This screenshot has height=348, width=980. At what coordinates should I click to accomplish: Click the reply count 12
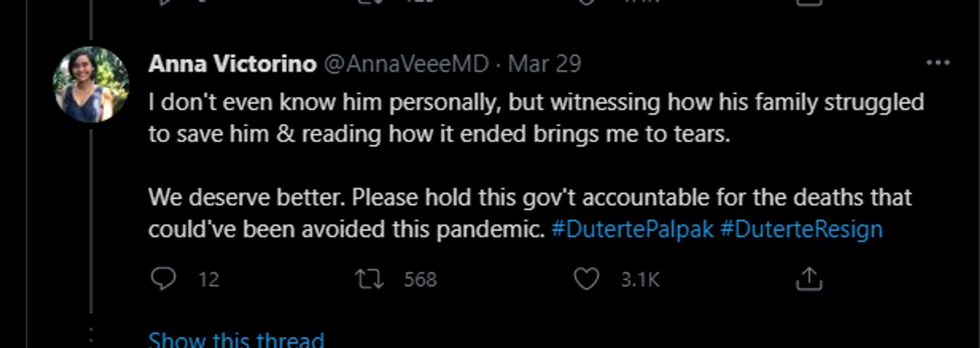(209, 280)
